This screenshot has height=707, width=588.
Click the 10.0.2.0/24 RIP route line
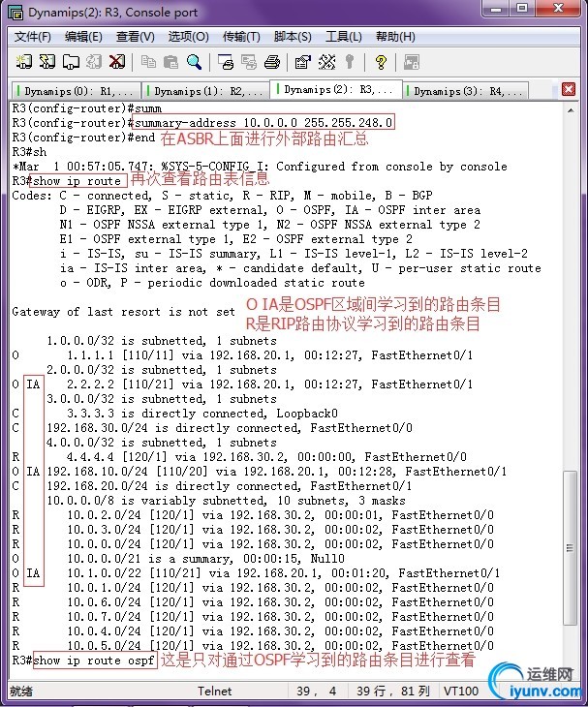(x=253, y=515)
